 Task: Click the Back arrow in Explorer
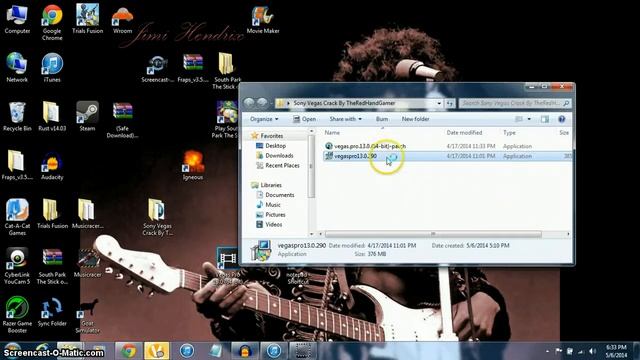pos(249,103)
